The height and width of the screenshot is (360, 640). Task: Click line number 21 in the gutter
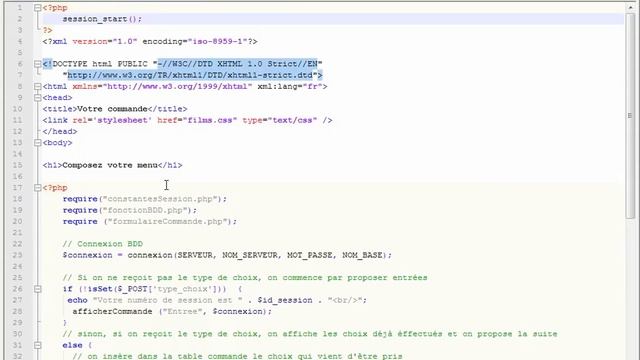(18, 233)
